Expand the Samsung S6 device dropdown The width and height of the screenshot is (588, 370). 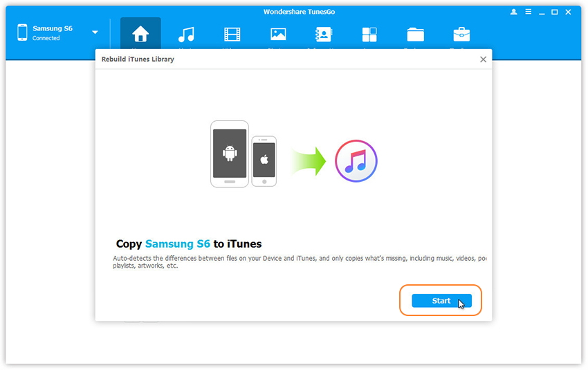point(95,33)
